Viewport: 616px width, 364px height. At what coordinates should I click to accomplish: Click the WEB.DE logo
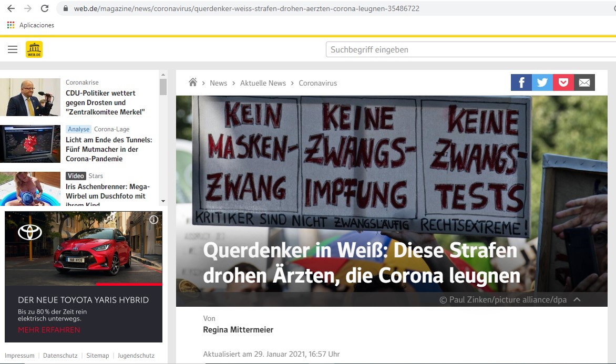34,49
